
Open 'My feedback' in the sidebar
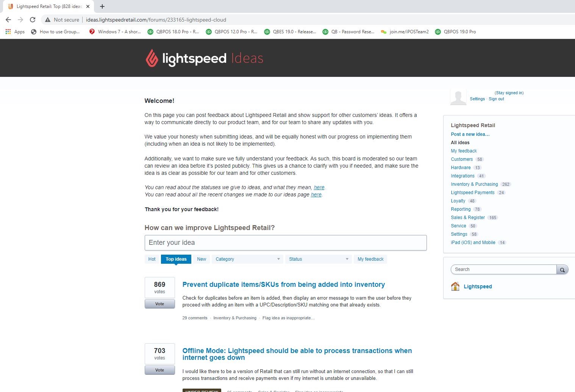tap(464, 151)
